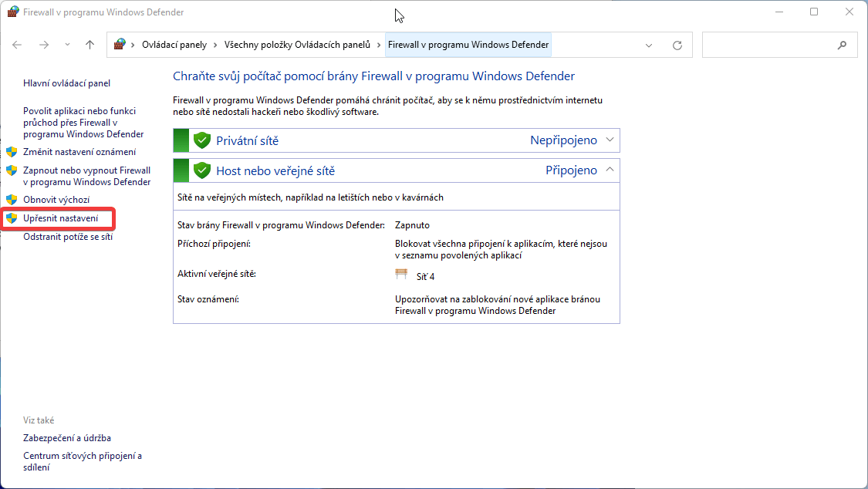Refresh the Firewall page

[x=677, y=46]
